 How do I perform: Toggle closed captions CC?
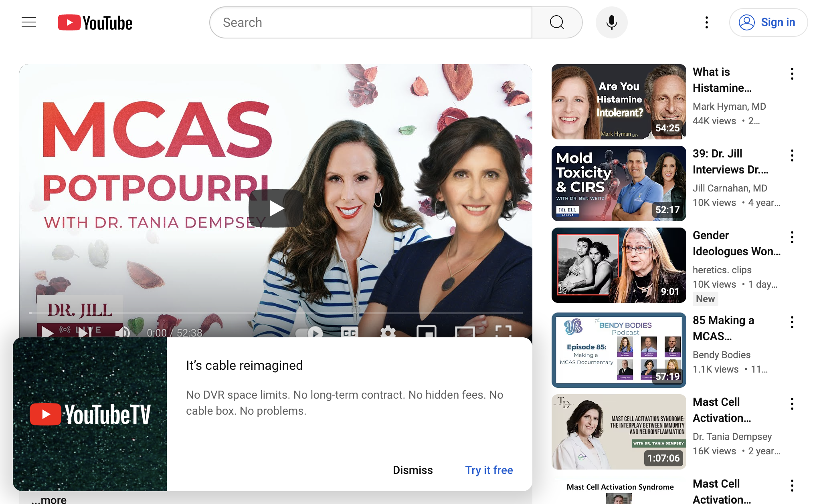(x=349, y=333)
